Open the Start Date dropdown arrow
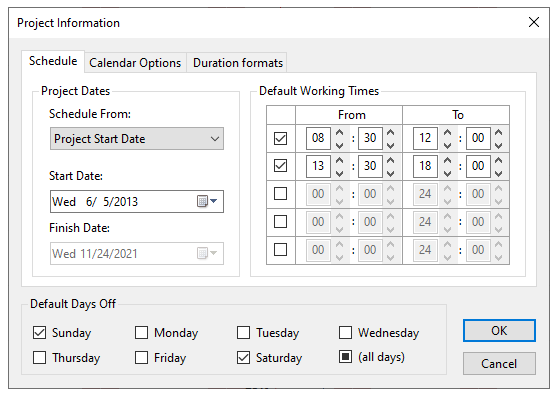Screen dimensions: 556x399 213,201
